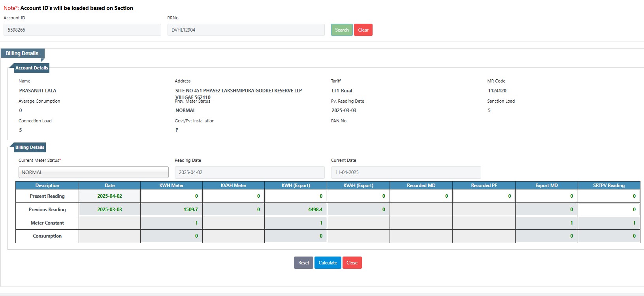Click the KWH (Export) column header

point(296,185)
